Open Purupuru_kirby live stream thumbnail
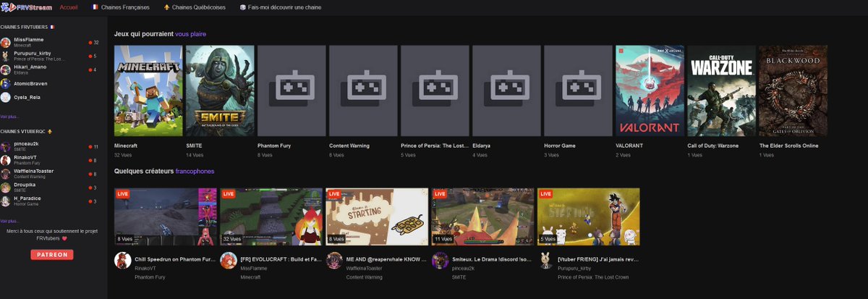 (588, 217)
